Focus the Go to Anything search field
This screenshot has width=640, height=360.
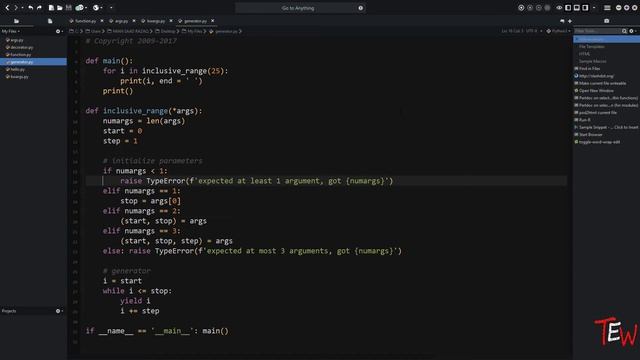tap(300, 8)
